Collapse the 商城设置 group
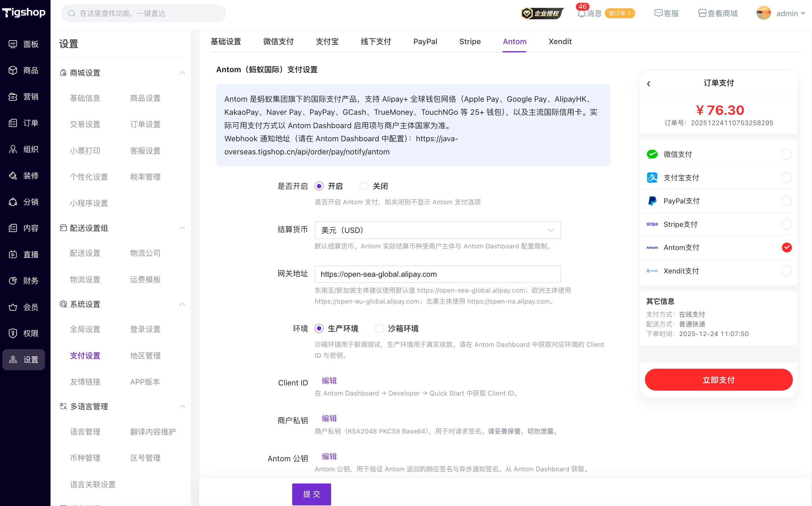Image resolution: width=812 pixels, height=506 pixels. coord(182,73)
